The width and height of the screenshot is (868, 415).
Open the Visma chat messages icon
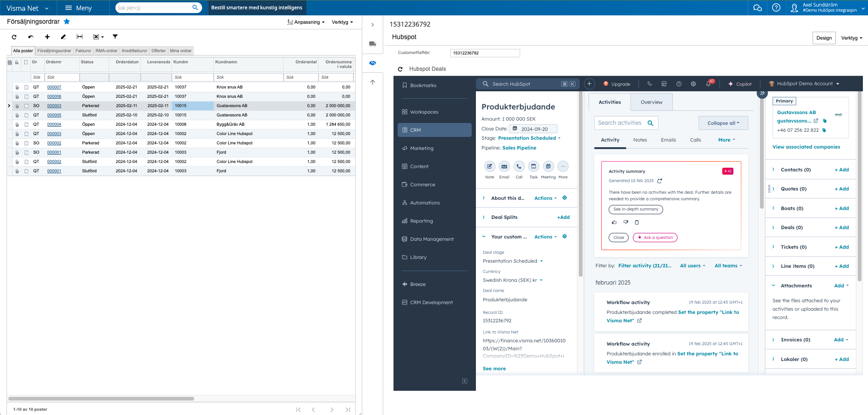point(758,8)
